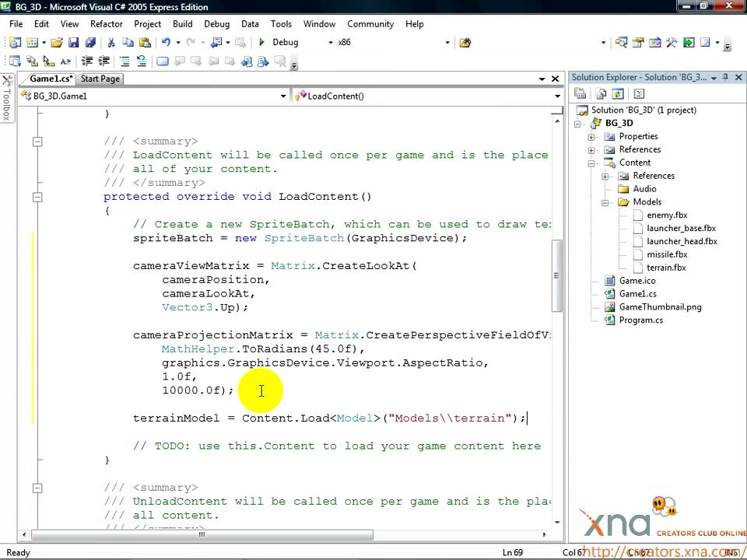747x560 pixels.
Task: Comment out the selected lines icon
Action: (124, 61)
